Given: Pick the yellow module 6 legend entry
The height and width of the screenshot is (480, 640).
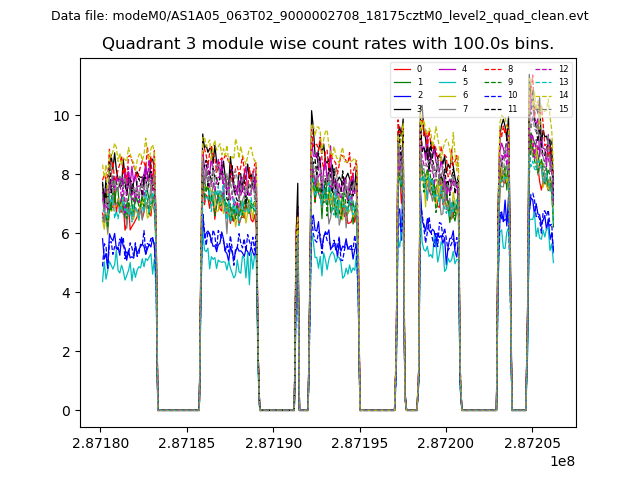Looking at the screenshot, I should click(446, 95).
